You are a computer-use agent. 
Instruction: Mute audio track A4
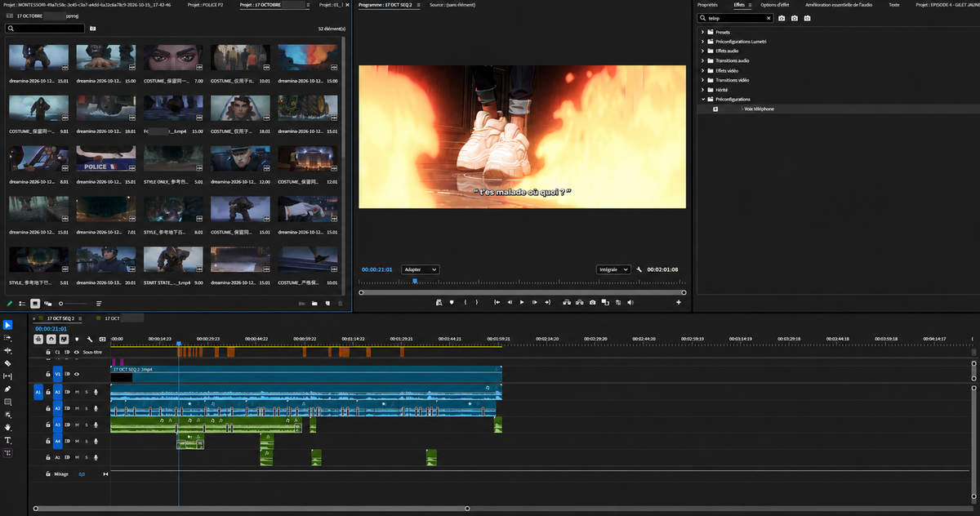coord(77,441)
